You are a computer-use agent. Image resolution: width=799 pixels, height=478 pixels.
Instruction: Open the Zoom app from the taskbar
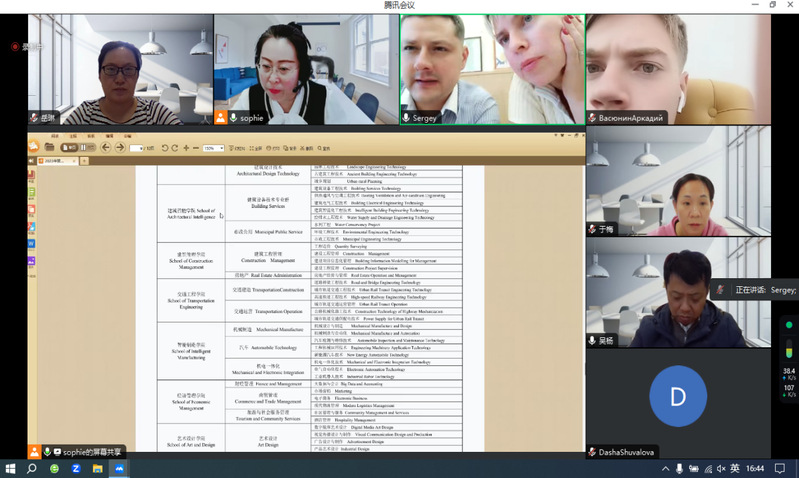pyautogui.click(x=76, y=468)
